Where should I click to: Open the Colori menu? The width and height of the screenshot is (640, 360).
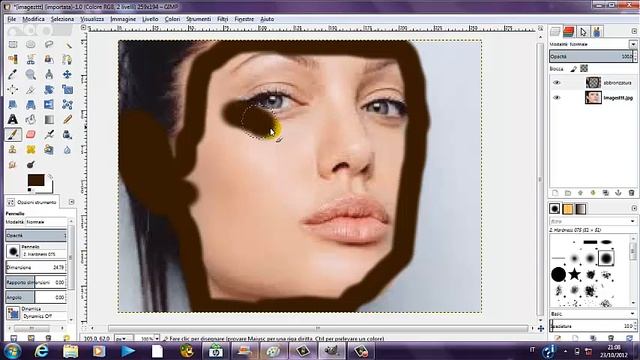coord(172,19)
